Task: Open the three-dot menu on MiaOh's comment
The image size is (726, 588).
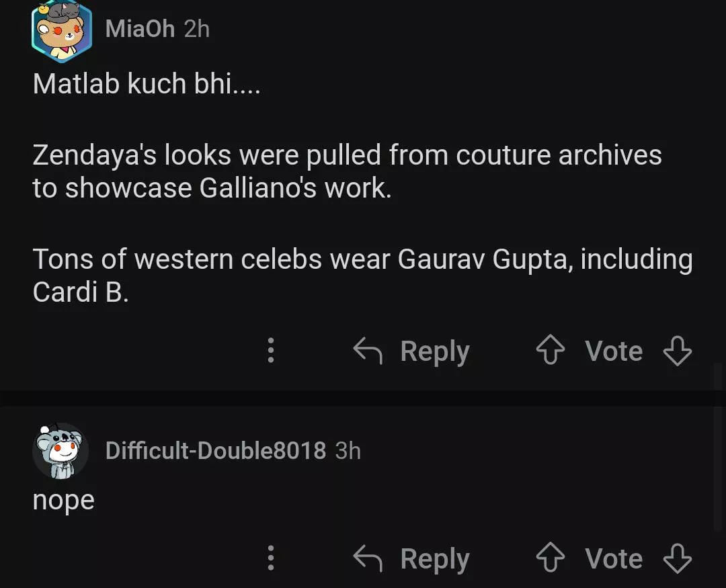Action: click(x=271, y=351)
